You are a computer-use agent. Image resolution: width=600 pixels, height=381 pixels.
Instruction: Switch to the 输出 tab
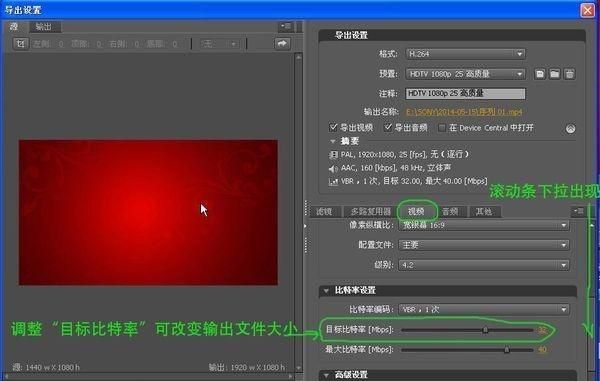coord(43,26)
